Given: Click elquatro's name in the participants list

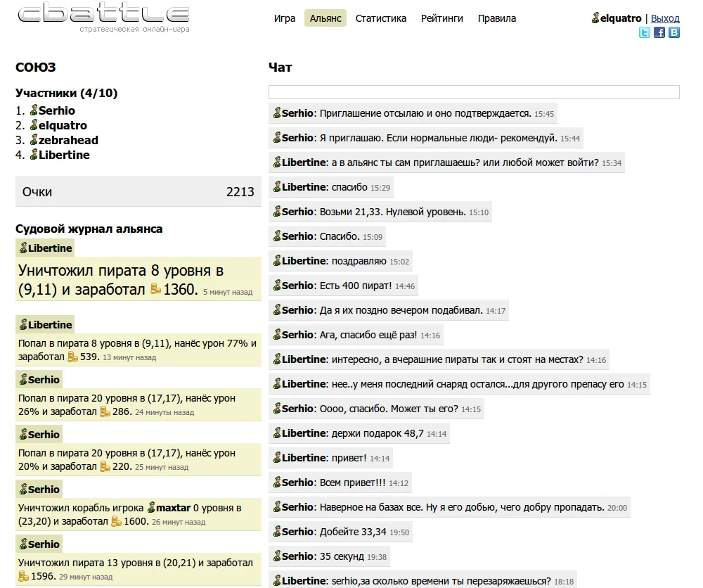Looking at the screenshot, I should coord(63,125).
